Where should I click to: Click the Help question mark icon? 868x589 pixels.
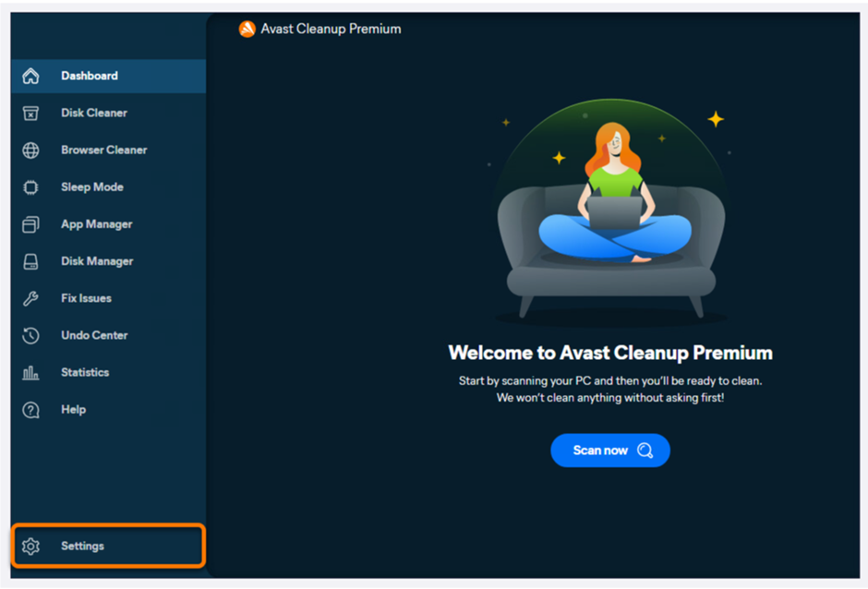[30, 410]
